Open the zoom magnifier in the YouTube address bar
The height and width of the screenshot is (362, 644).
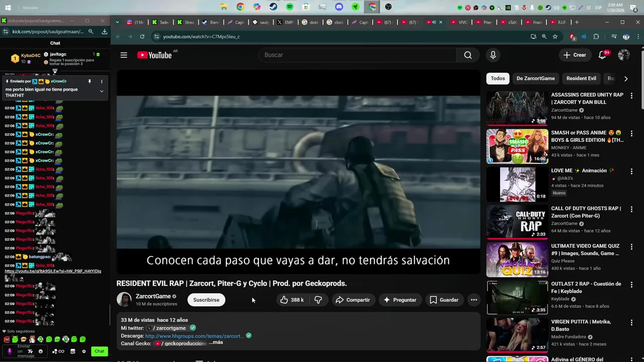pyautogui.click(x=544, y=37)
